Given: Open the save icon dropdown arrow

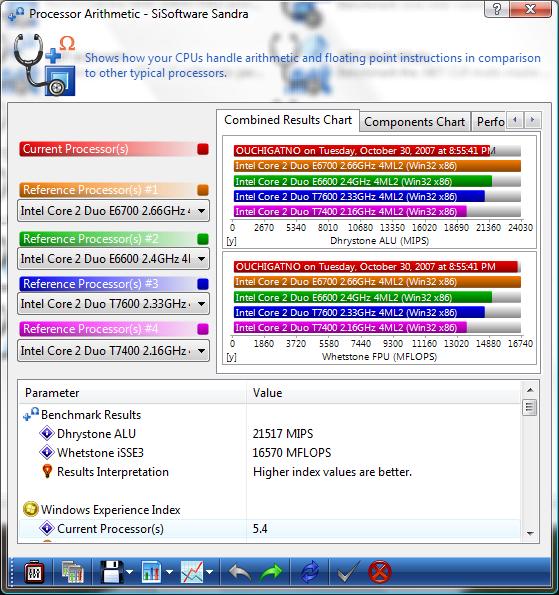Looking at the screenshot, I should click(130, 572).
